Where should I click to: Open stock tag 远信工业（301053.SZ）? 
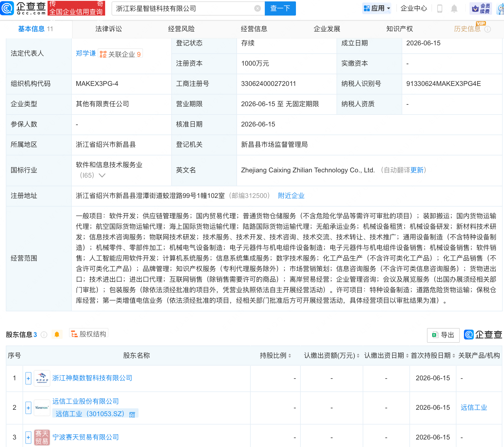click(x=95, y=414)
